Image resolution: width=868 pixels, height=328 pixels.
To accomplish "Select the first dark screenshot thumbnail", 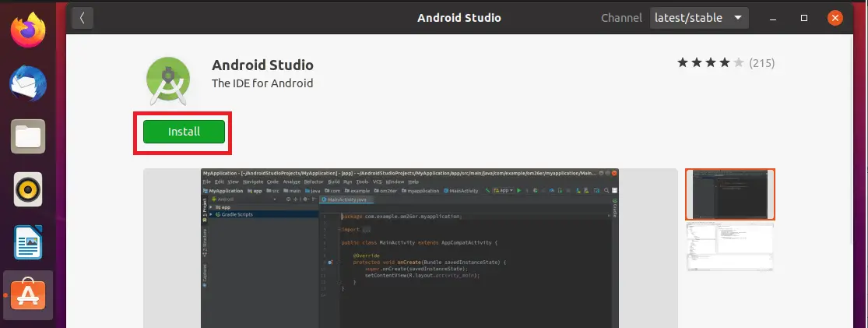I will click(x=729, y=194).
